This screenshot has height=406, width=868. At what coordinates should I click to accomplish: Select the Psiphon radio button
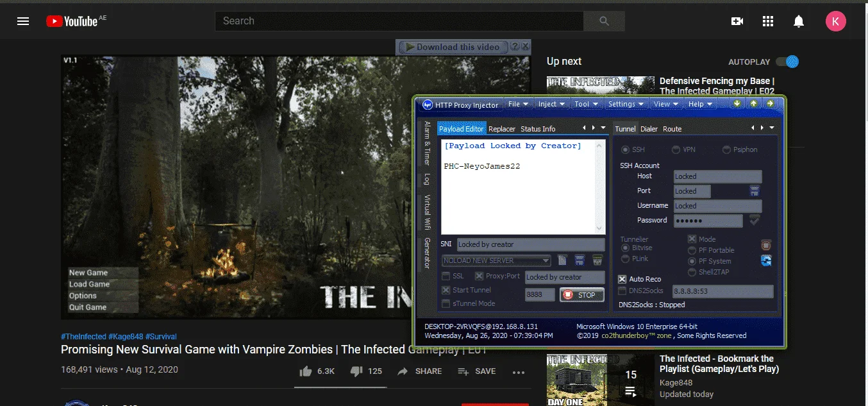726,149
